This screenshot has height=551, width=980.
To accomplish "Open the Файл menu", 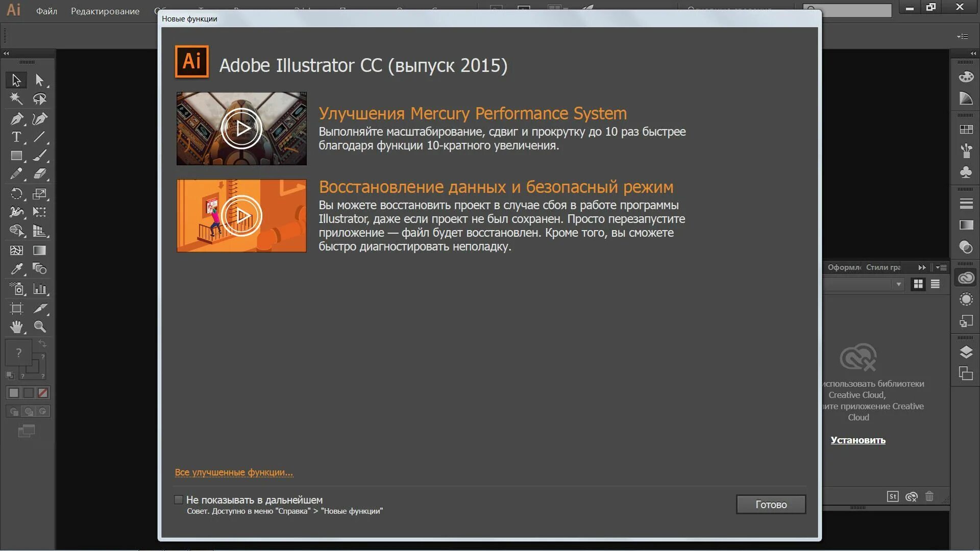I will 46,11.
